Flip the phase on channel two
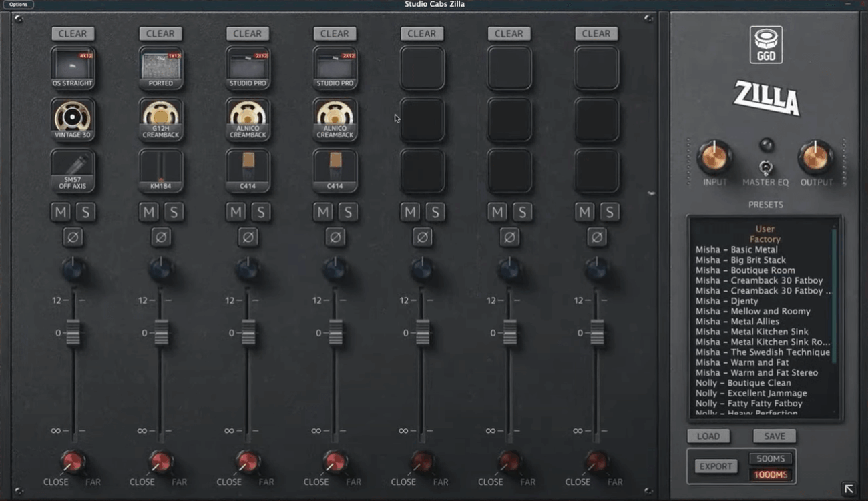 click(160, 236)
